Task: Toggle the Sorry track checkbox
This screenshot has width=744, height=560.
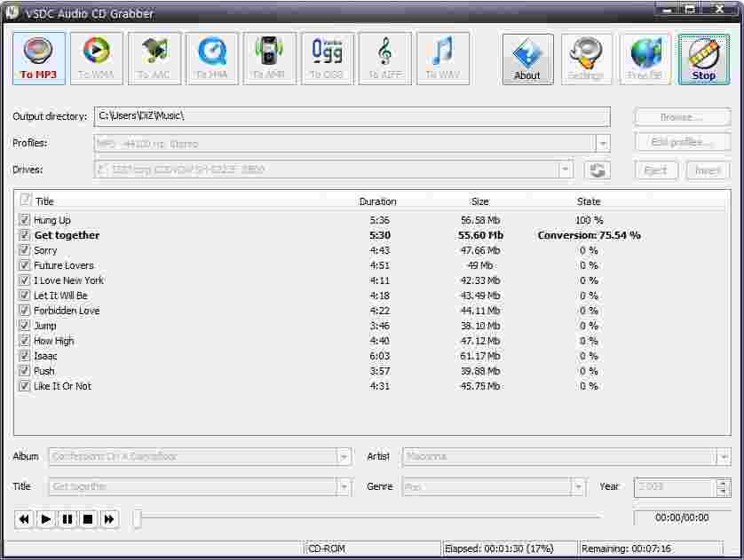Action: [x=25, y=250]
